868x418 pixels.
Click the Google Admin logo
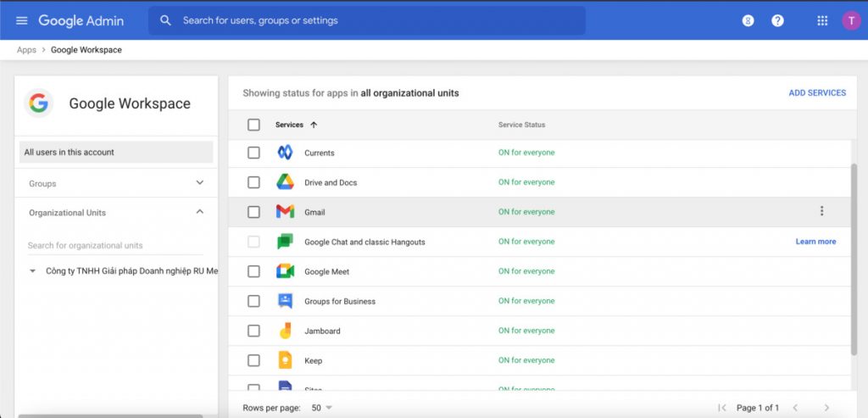click(x=81, y=21)
